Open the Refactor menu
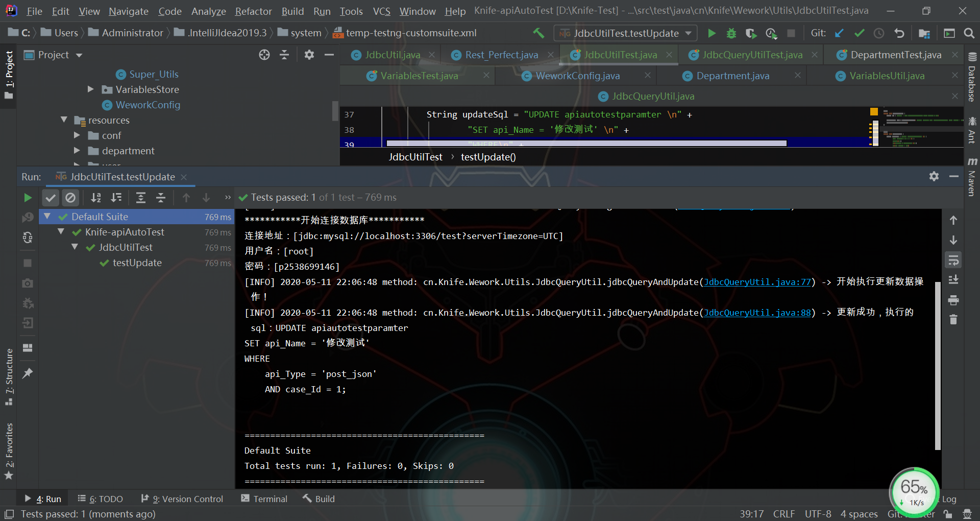 [253, 11]
